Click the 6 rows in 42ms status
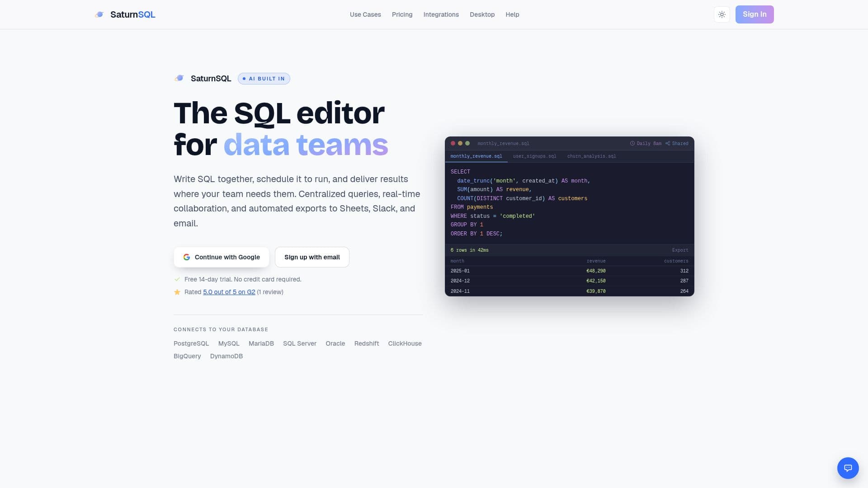This screenshot has width=868, height=488. point(469,250)
